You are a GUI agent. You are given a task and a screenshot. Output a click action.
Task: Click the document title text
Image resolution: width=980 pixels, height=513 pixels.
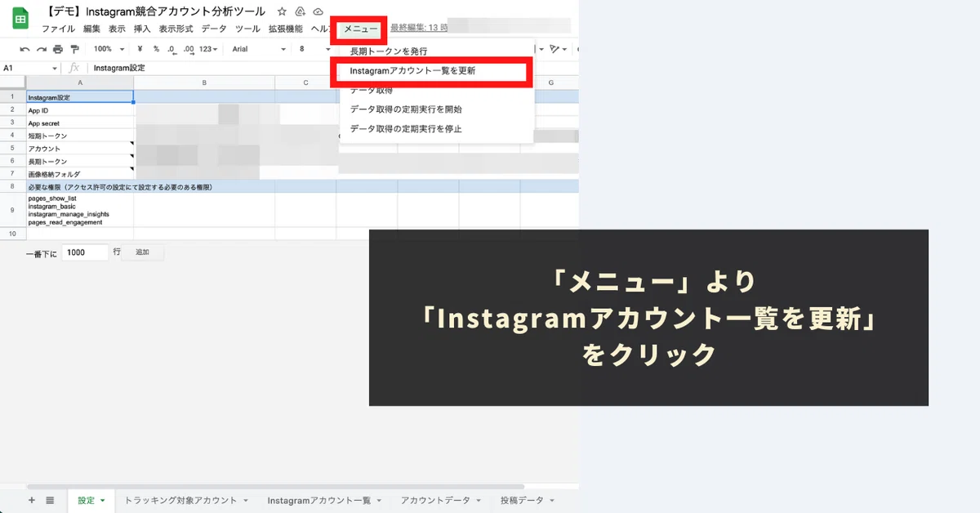[157, 11]
